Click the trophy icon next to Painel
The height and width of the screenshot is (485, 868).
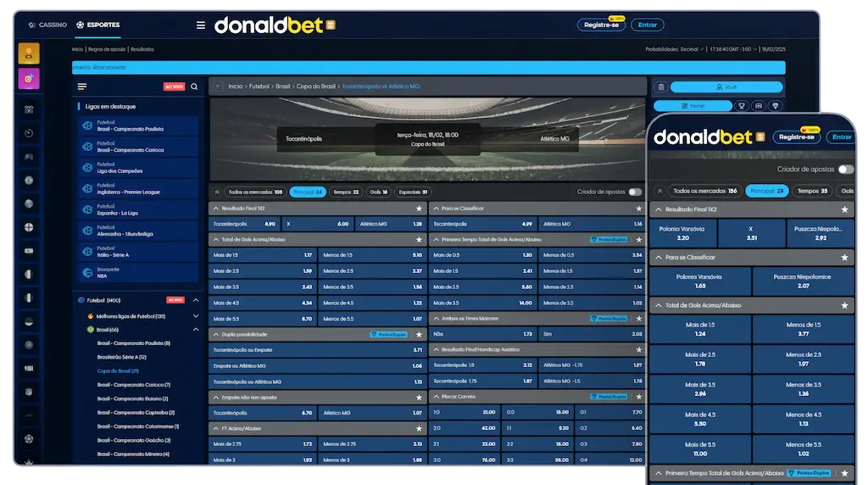[x=741, y=106]
